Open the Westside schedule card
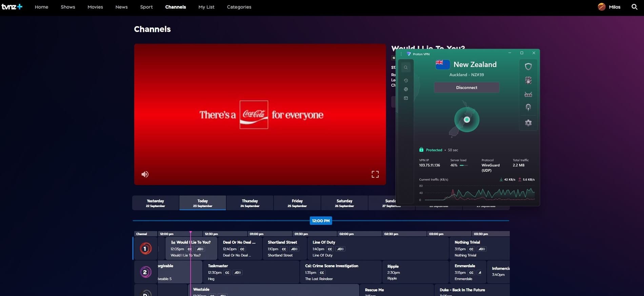The width and height of the screenshot is (644, 296). point(274,290)
